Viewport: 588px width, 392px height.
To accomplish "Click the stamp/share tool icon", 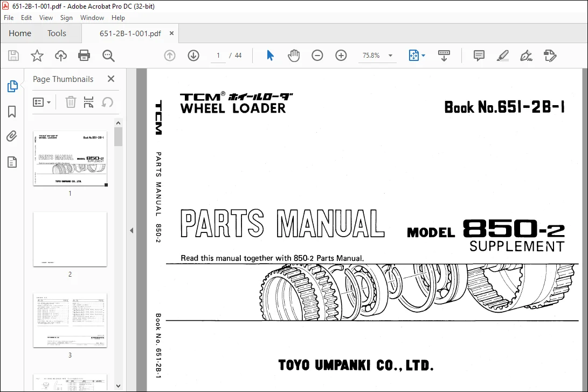I will coord(550,56).
